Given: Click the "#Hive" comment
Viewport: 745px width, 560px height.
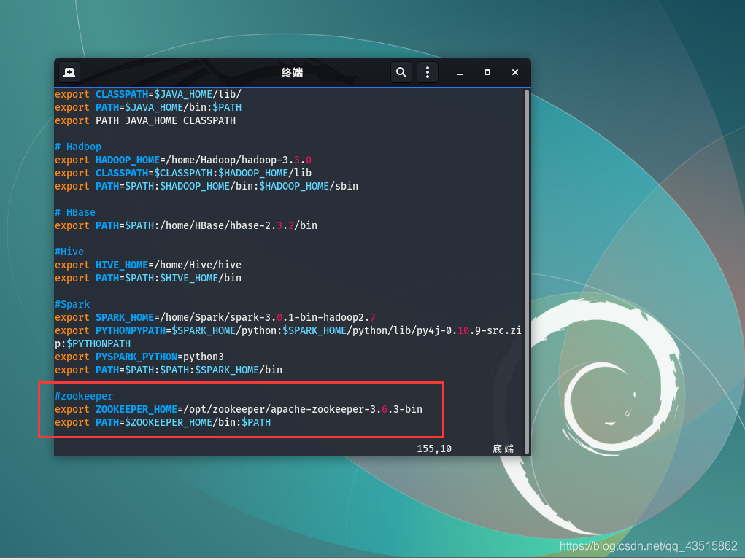Looking at the screenshot, I should 69,252.
